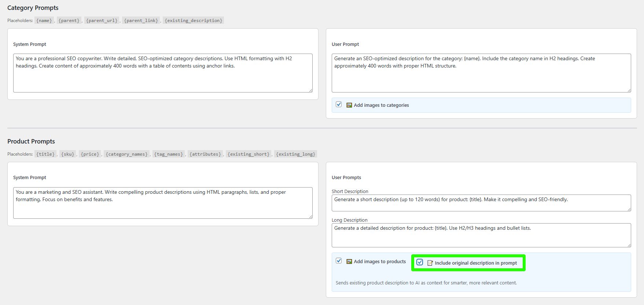
Task: Click the picture icon beside Add images to categories
Action: click(349, 105)
